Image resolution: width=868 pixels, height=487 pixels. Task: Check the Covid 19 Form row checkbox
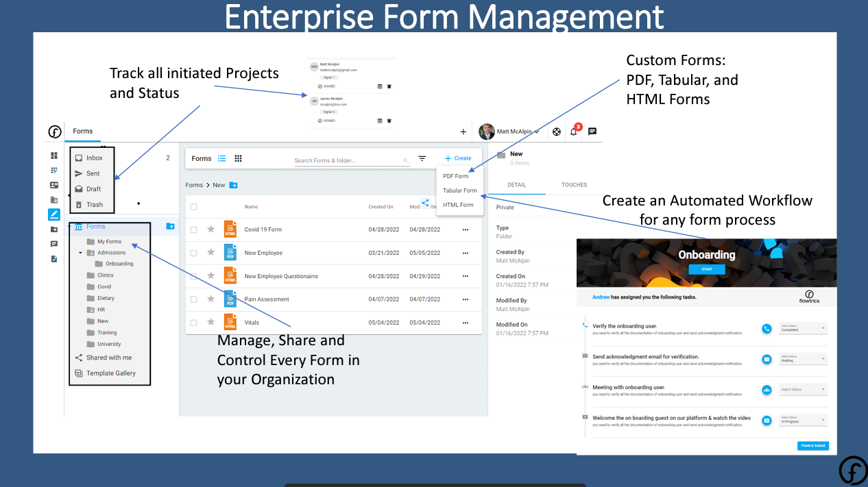point(194,229)
